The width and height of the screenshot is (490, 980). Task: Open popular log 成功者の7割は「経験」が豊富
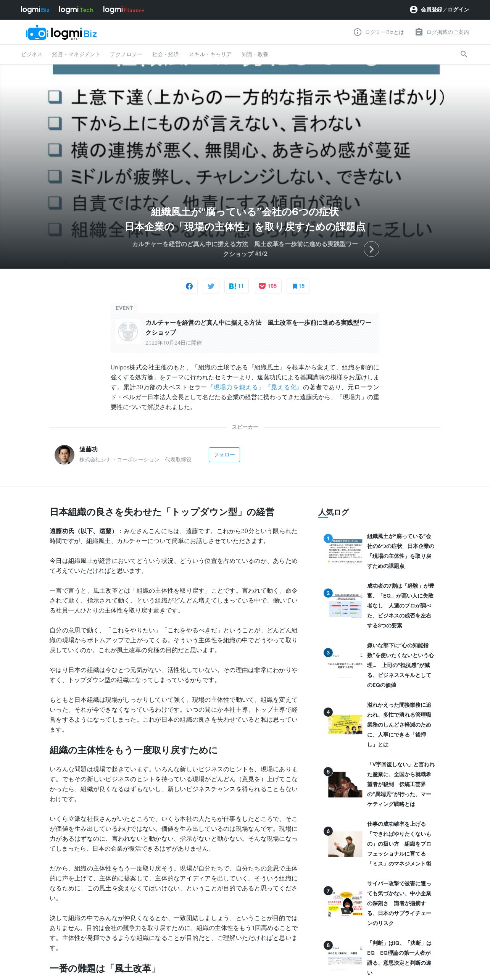click(x=401, y=606)
